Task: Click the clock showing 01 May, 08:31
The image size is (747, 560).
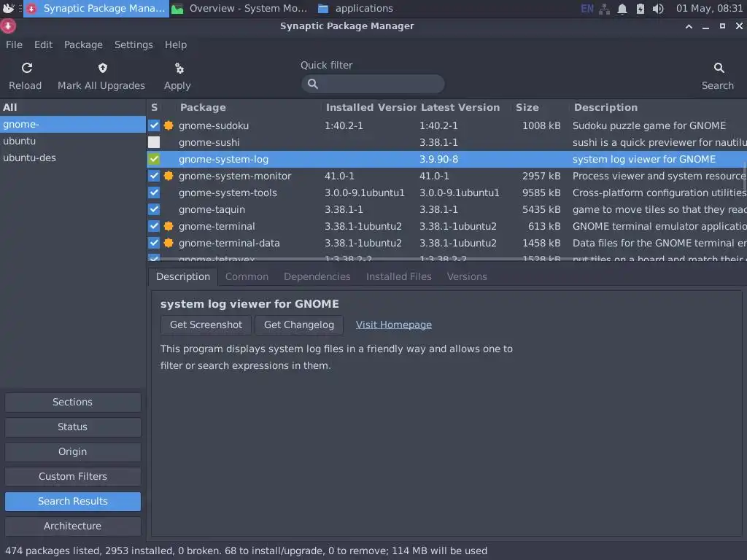Action: (x=709, y=9)
